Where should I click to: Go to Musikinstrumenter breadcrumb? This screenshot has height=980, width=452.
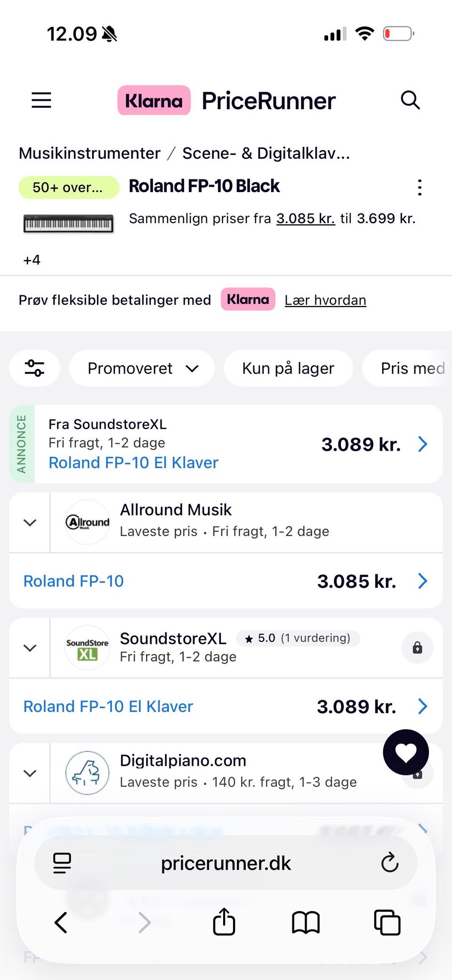coord(89,153)
